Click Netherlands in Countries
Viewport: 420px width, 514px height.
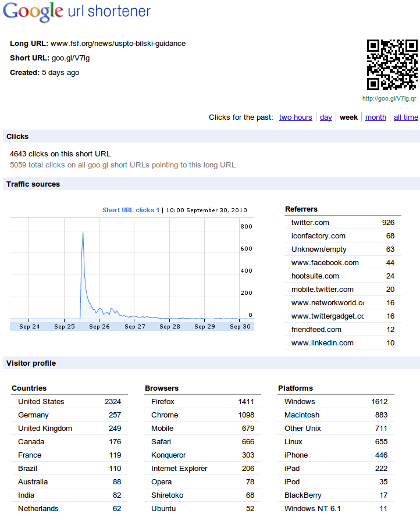[x=69, y=508]
